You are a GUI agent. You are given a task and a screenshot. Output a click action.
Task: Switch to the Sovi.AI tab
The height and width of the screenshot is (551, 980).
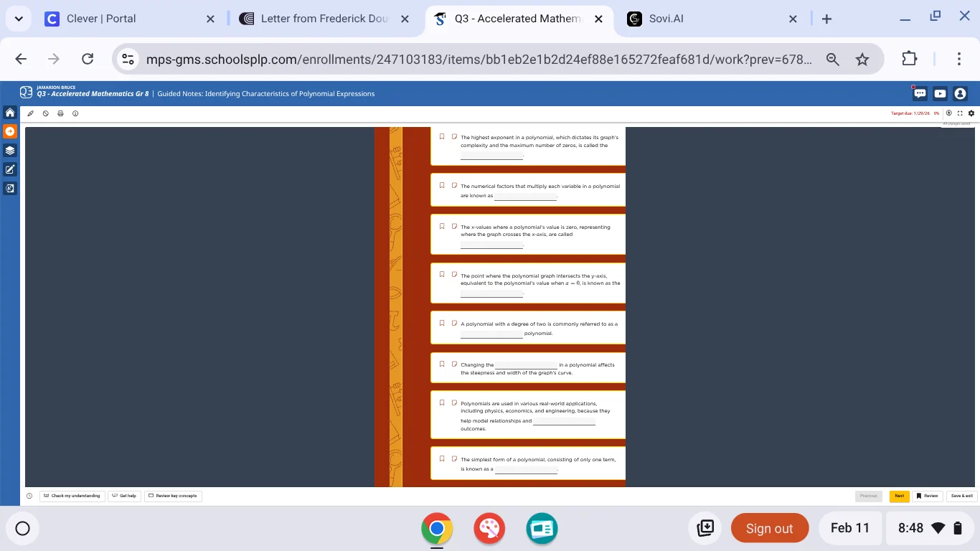coord(666,19)
